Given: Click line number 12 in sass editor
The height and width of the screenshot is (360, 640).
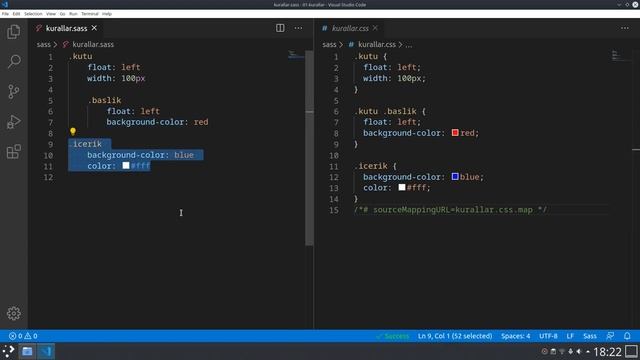Looking at the screenshot, I should click(48, 177).
